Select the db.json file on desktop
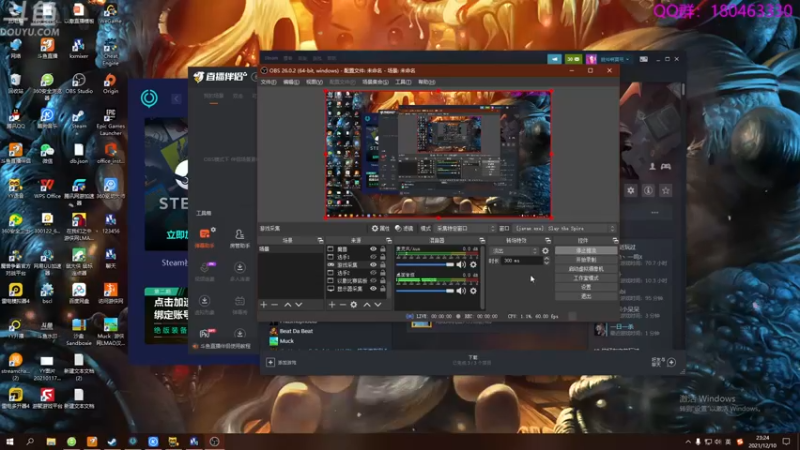800x450 pixels. point(79,154)
